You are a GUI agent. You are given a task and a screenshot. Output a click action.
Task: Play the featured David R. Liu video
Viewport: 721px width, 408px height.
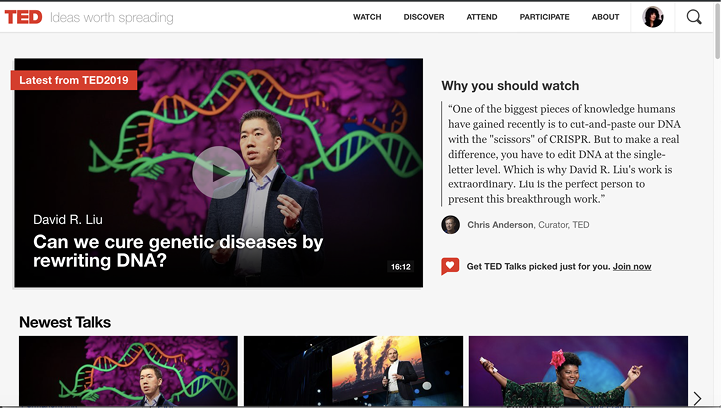coord(217,172)
